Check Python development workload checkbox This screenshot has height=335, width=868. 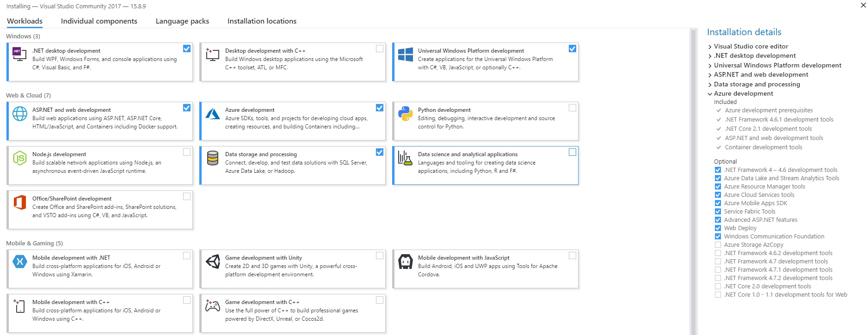[x=573, y=108]
